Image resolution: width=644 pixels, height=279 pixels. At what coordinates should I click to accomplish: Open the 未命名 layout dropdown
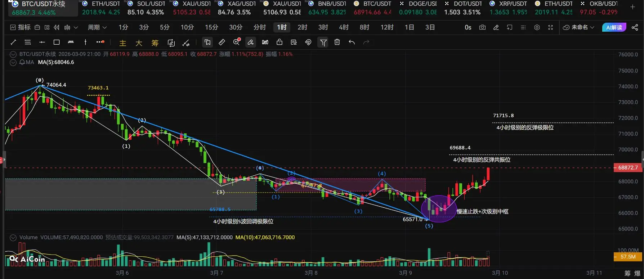point(578,27)
